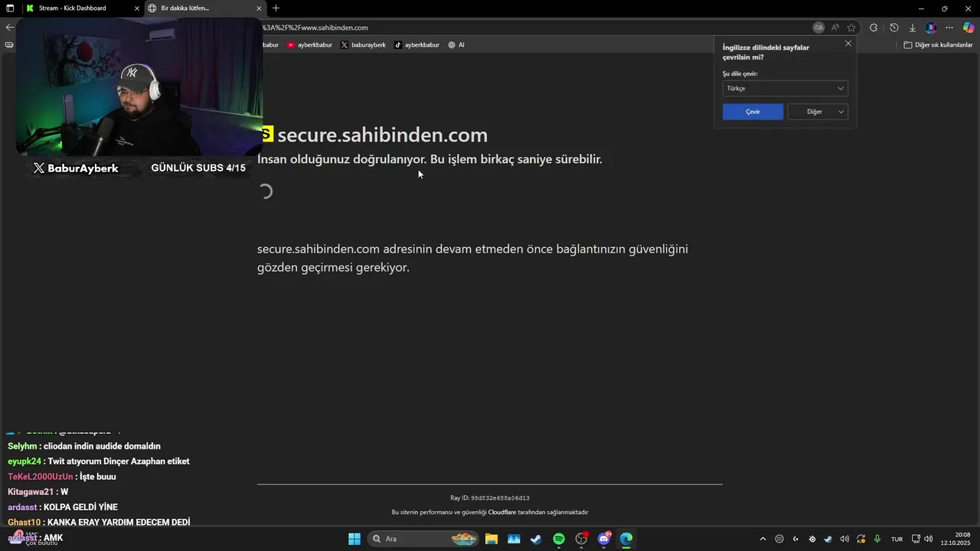
Task: Expand the hidden system tray icons chevron
Action: pos(763,539)
